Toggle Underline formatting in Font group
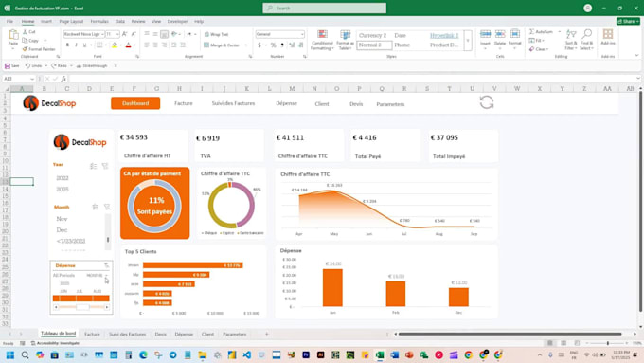 coord(84,45)
